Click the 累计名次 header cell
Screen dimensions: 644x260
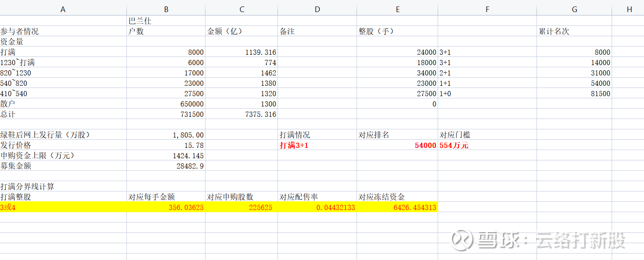click(x=575, y=31)
